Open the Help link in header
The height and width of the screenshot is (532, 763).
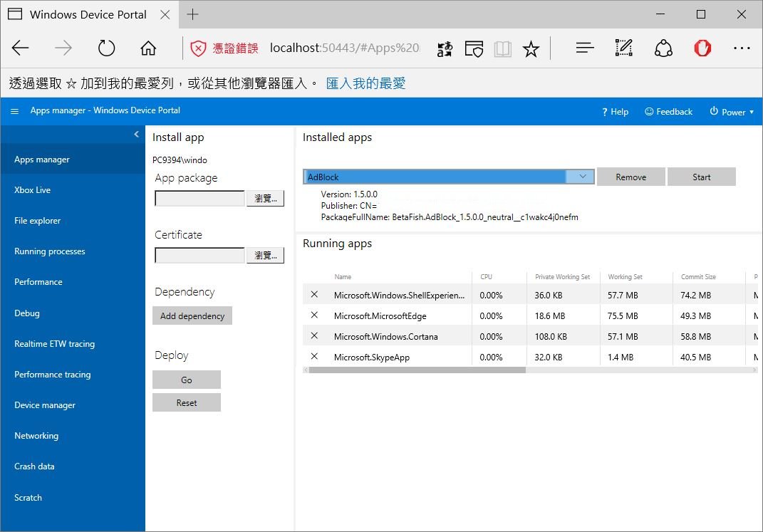615,112
